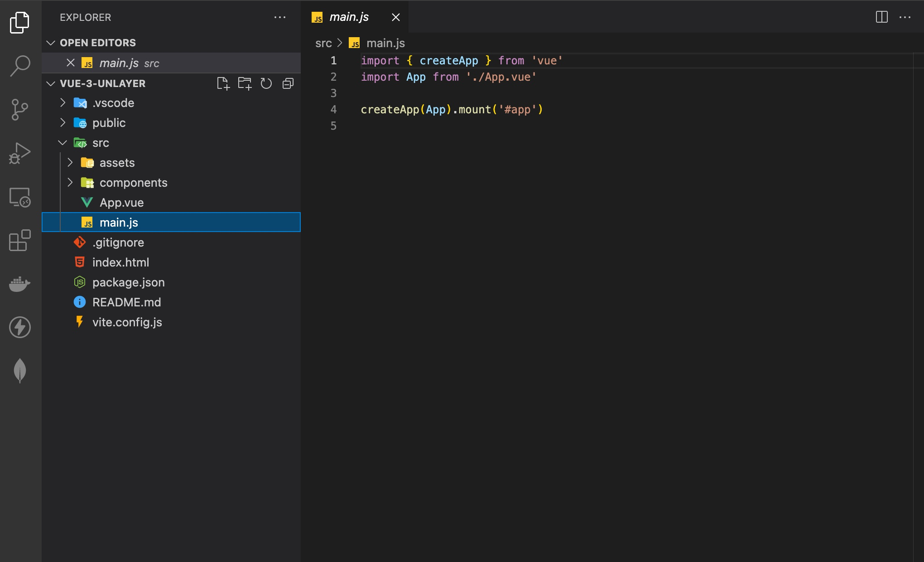Open the Search view in activity bar
This screenshot has width=924, height=562.
click(19, 66)
